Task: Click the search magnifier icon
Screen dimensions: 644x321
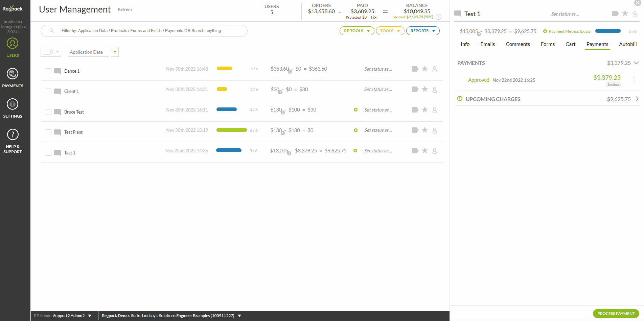Action: [x=52, y=31]
